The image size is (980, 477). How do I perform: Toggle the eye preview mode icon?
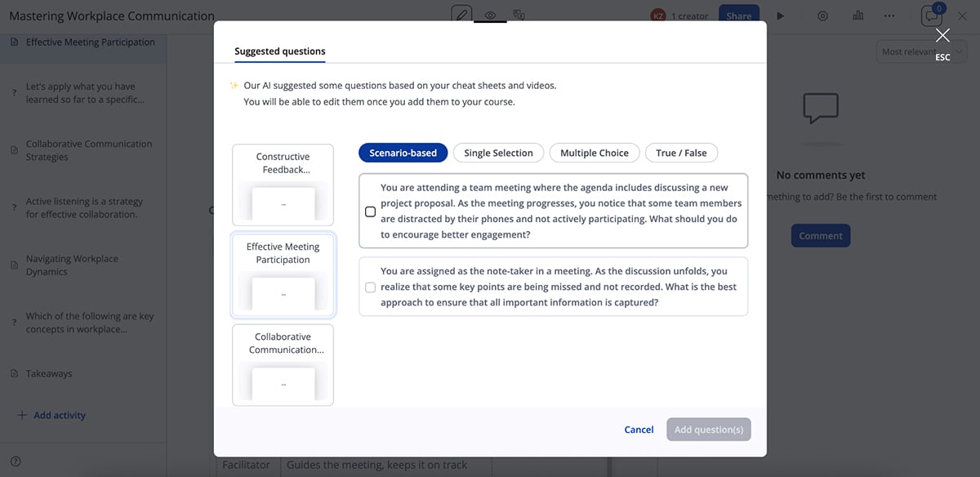pyautogui.click(x=490, y=15)
